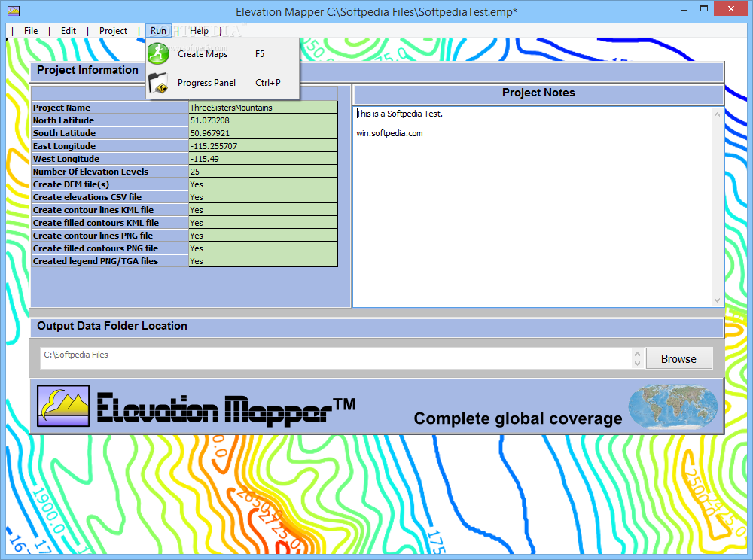Click Project Notes scrollbar up arrow
The height and width of the screenshot is (560, 753).
717,114
